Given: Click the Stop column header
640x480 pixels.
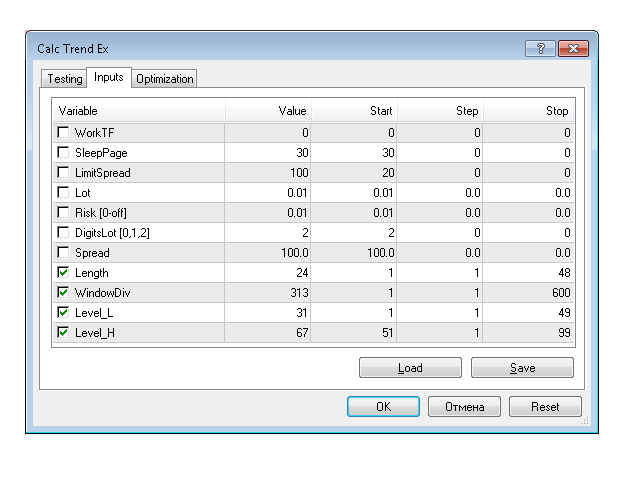Looking at the screenshot, I should (x=530, y=110).
